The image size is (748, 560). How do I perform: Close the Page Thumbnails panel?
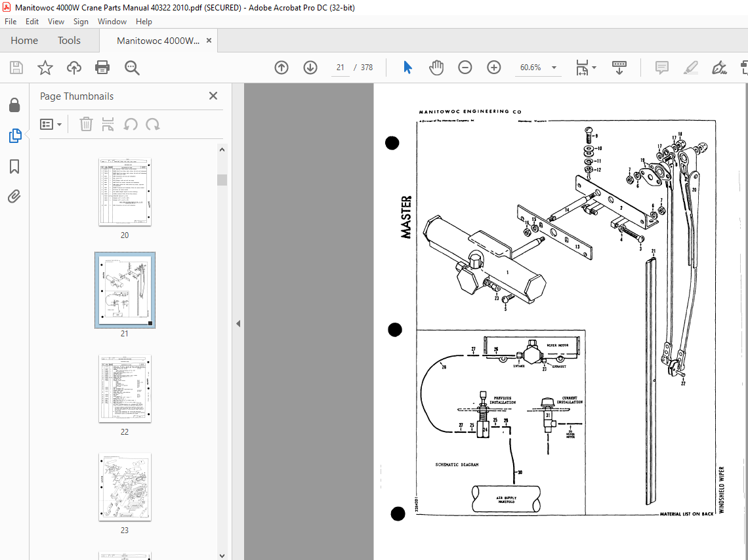pyautogui.click(x=213, y=96)
